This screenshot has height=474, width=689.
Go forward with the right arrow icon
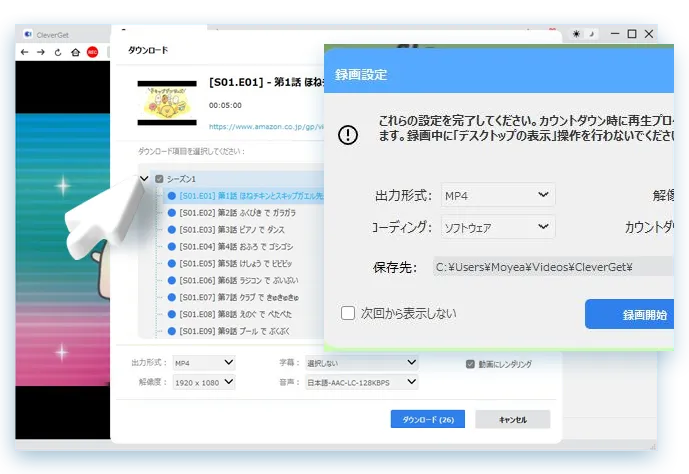(x=41, y=52)
